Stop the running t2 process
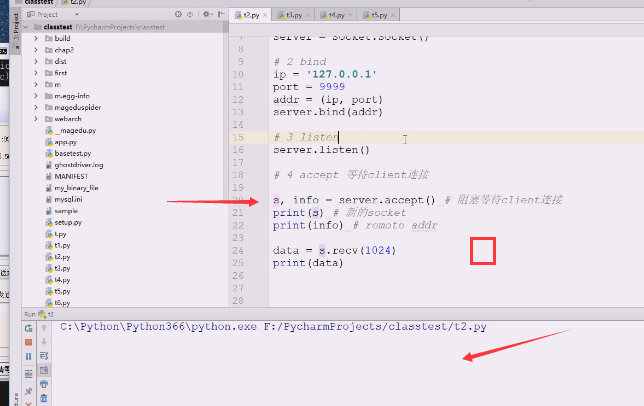Screen dimensions: 644x406 point(28,342)
